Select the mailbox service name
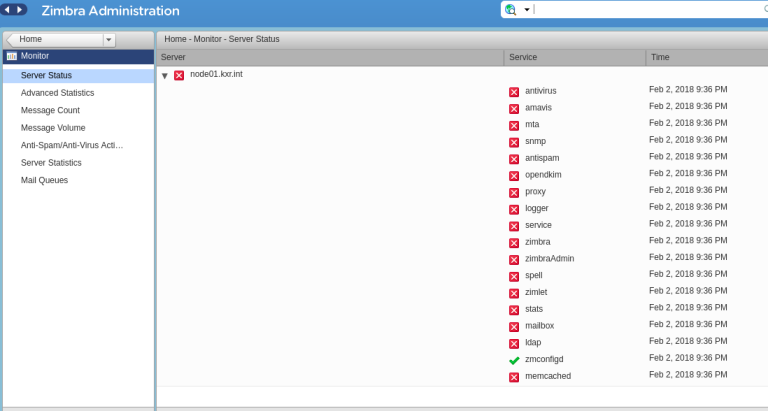The width and height of the screenshot is (768, 411). (x=540, y=326)
